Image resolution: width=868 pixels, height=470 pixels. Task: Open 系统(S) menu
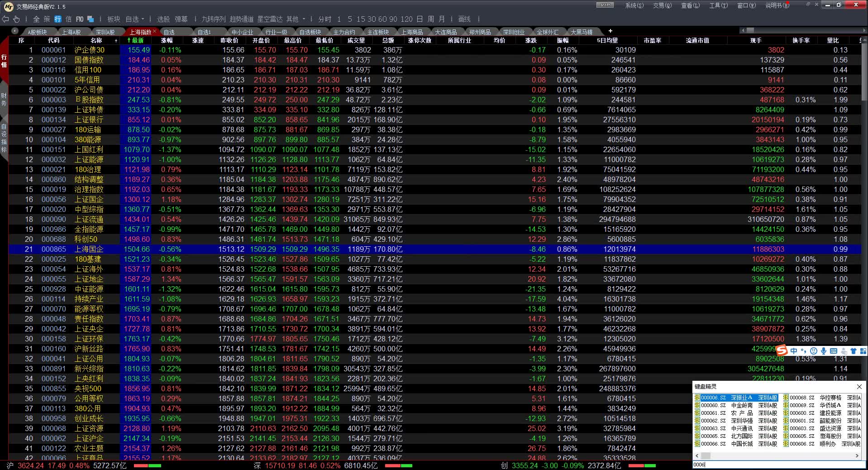point(634,5)
